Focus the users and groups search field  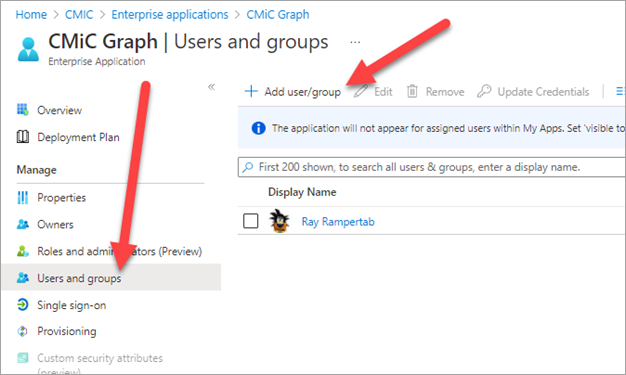[432, 167]
